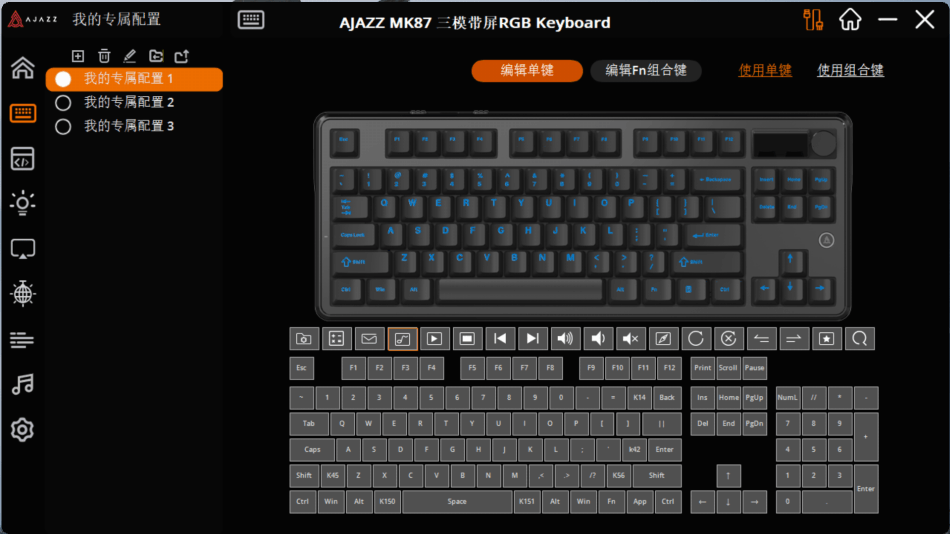Switch to 编辑Fn组合键 tab

[646, 70]
